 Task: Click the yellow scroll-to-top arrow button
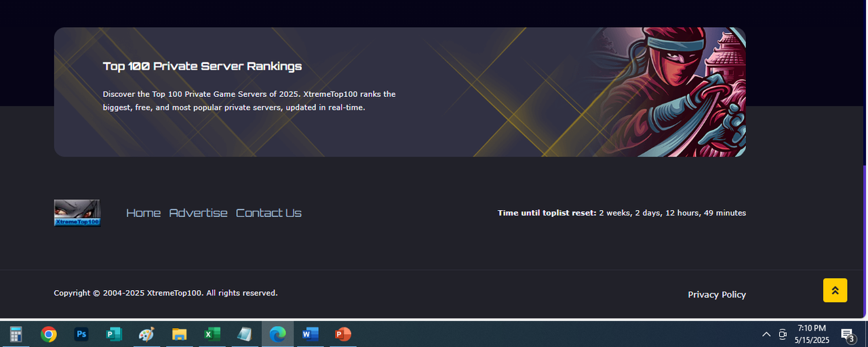pos(835,290)
